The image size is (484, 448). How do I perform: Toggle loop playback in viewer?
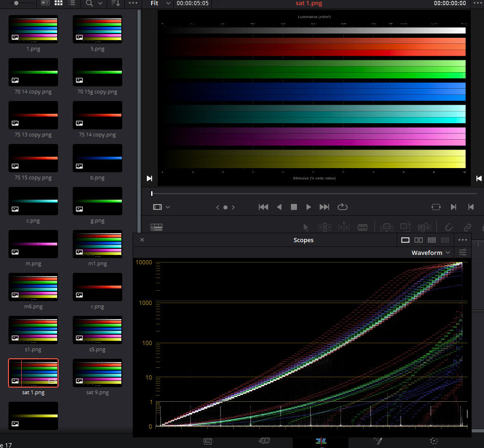[342, 207]
